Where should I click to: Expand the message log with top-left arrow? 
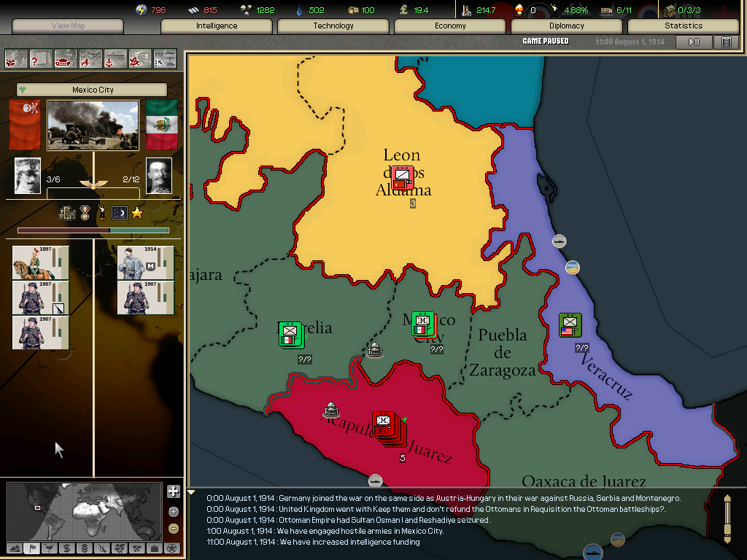[192, 493]
